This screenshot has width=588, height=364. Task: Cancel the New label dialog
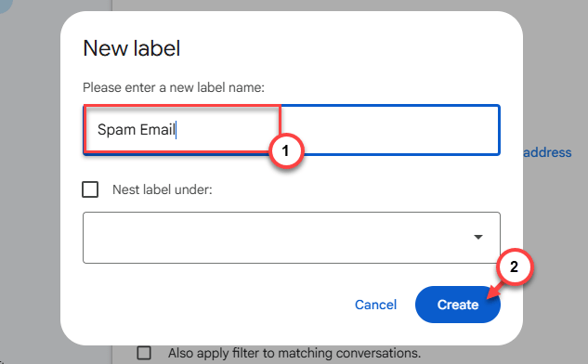[x=375, y=305]
